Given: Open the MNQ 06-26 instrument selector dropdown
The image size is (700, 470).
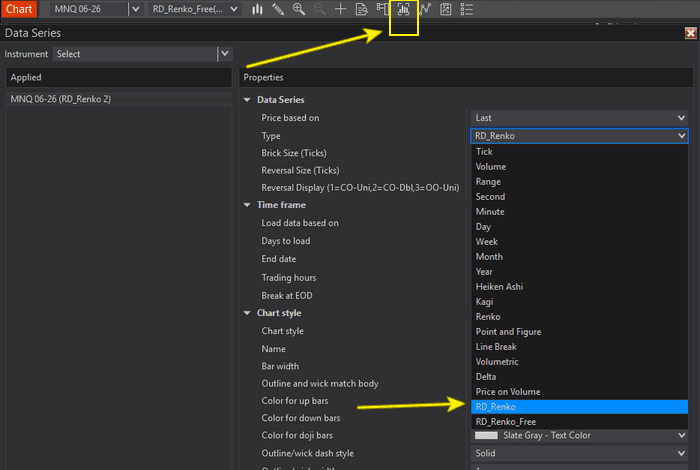Looking at the screenshot, I should click(136, 9).
